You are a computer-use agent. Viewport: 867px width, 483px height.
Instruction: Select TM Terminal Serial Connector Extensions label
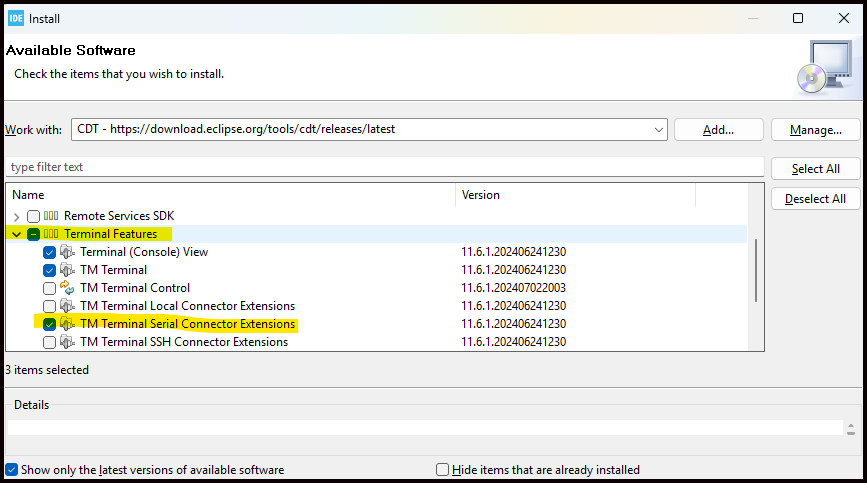pos(187,324)
